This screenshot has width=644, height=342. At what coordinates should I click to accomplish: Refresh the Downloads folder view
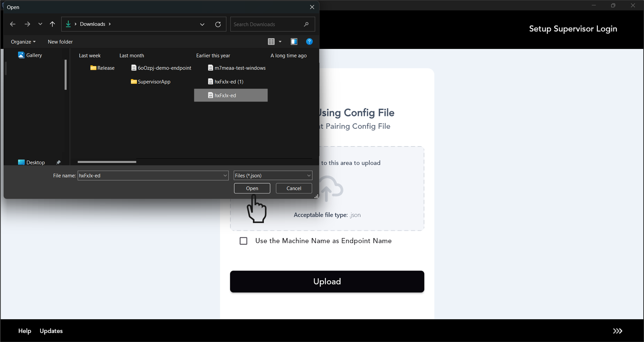(218, 24)
